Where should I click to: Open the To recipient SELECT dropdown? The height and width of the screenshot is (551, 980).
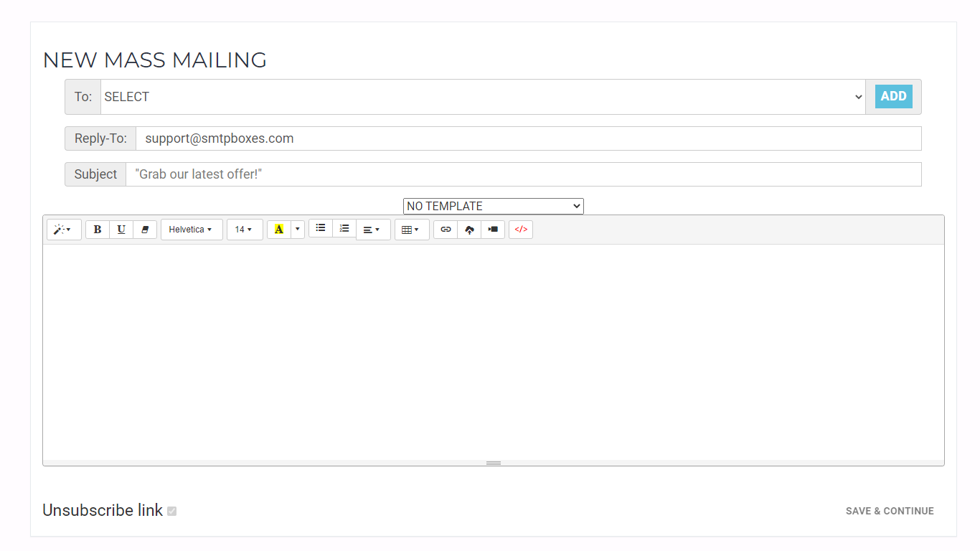483,97
